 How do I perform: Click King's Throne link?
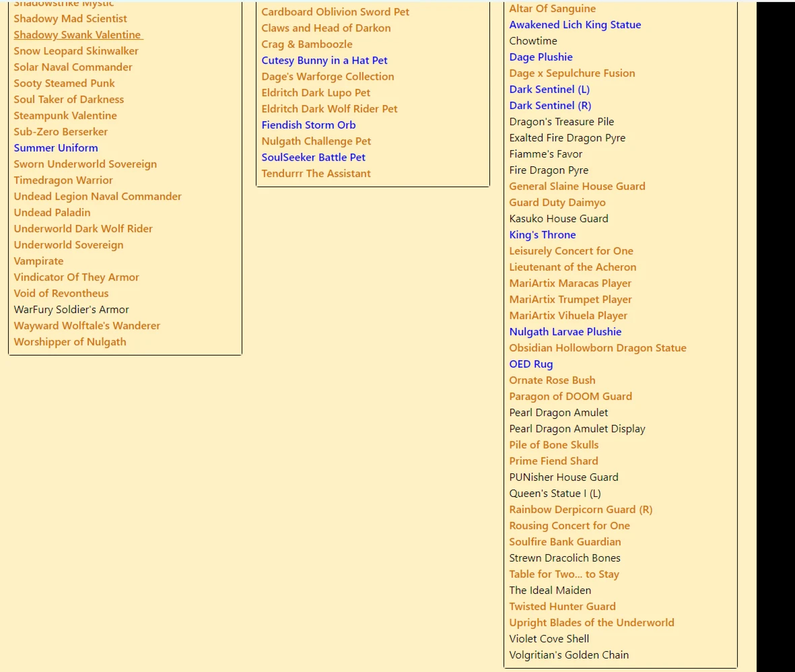pyautogui.click(x=543, y=235)
